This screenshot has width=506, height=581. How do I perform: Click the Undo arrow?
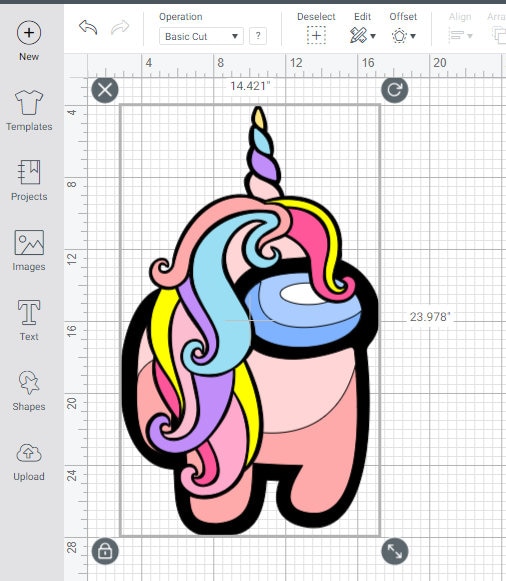coord(88,27)
